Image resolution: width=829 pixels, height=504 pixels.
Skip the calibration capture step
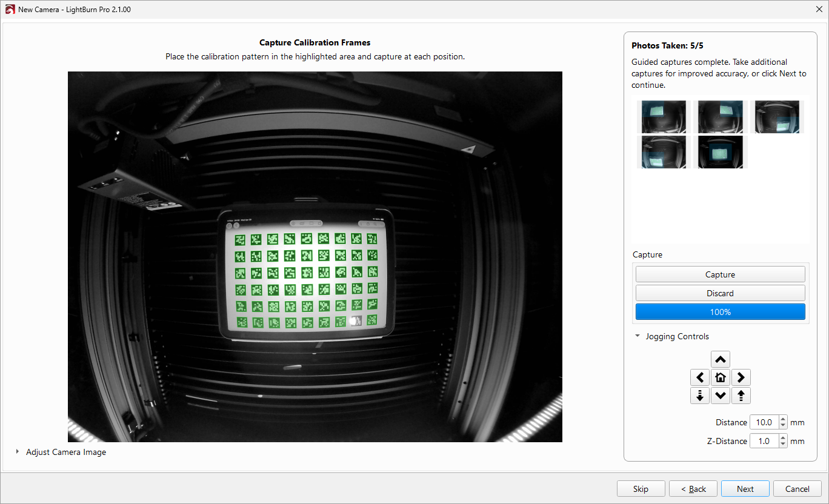click(641, 489)
